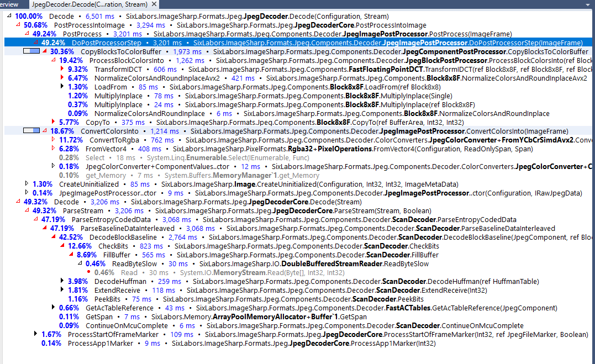
Task: Click the 9.32% TransformIDCT percentage
Action: tap(78, 70)
